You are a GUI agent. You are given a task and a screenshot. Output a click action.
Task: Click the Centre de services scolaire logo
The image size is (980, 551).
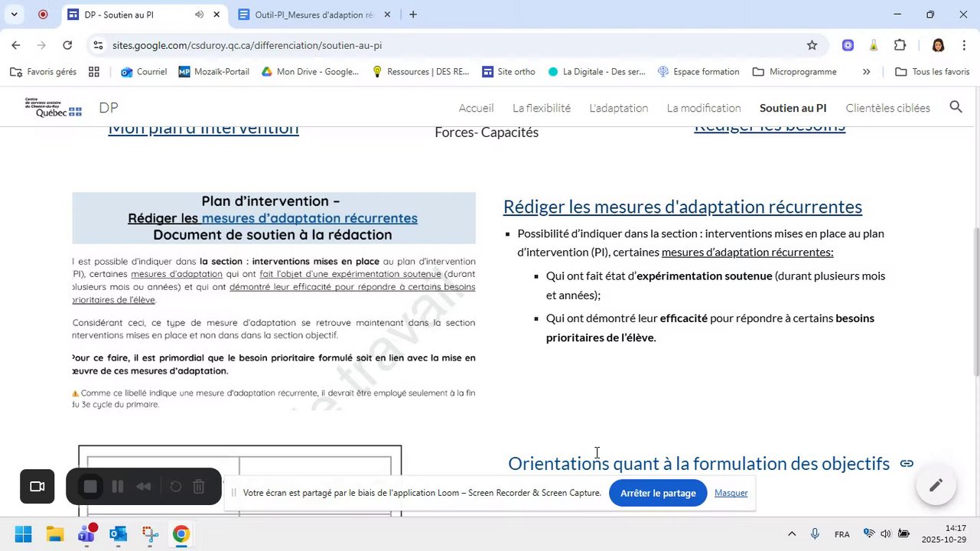pos(53,108)
